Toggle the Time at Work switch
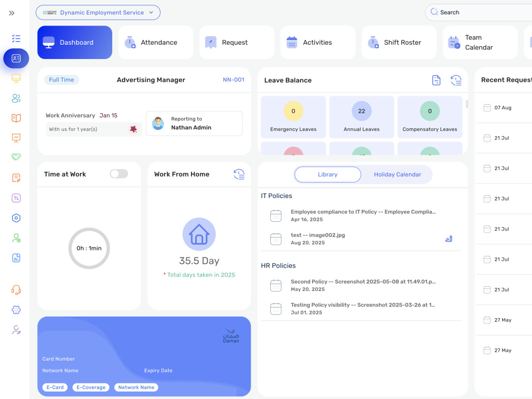Screen dimensions: 532x399 tap(119, 174)
